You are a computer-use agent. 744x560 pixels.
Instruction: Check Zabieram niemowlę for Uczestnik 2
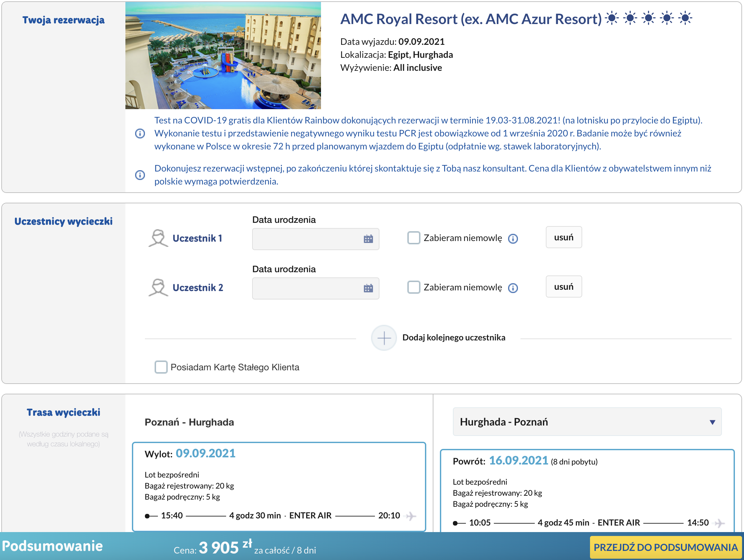(414, 287)
